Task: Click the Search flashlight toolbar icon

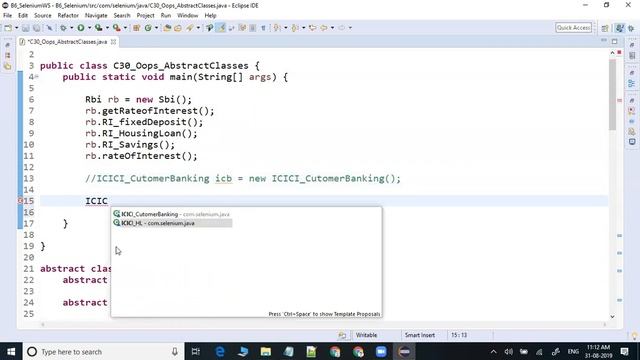Action: point(190,28)
